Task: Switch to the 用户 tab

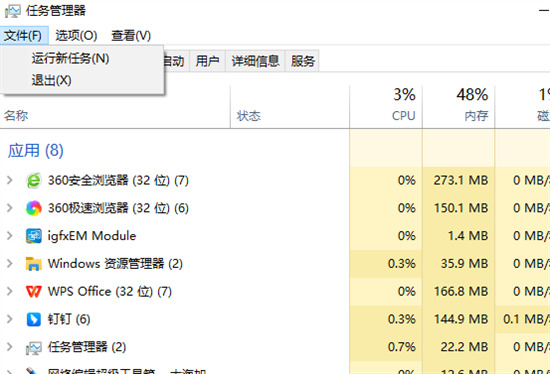Action: pyautogui.click(x=207, y=61)
